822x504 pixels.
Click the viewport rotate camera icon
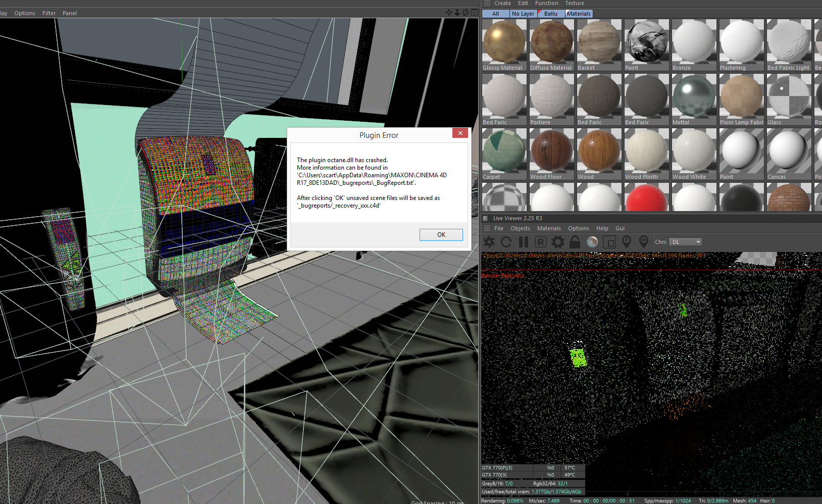[x=466, y=13]
